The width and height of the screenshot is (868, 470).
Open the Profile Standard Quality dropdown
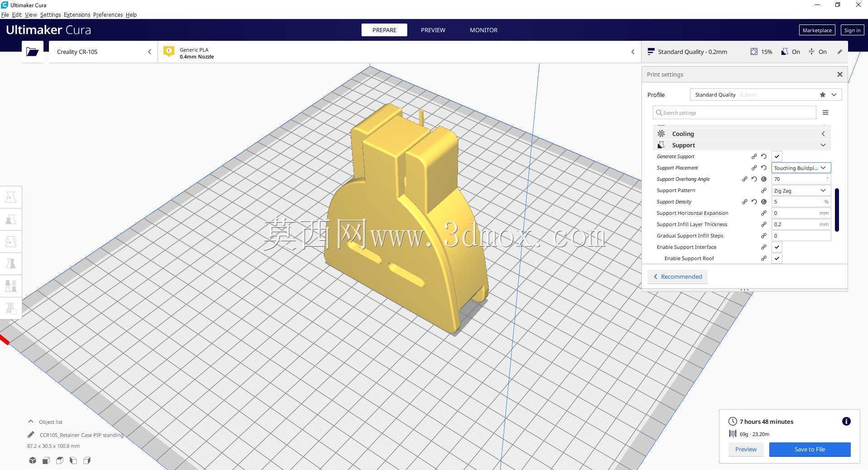766,95
